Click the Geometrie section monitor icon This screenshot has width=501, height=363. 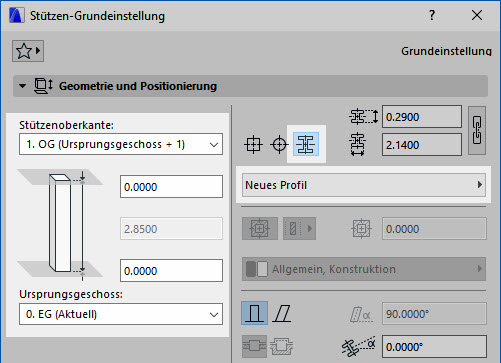click(x=43, y=86)
